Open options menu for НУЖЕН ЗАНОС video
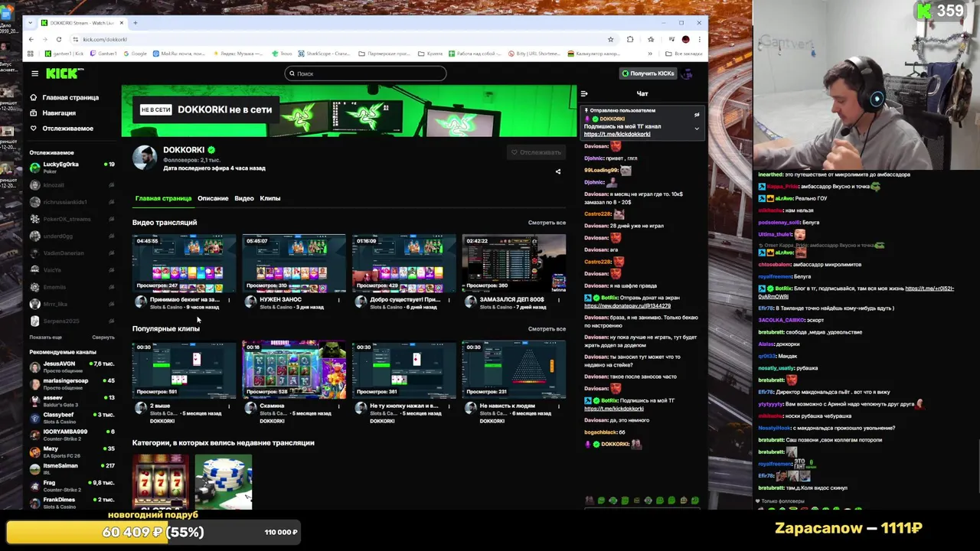This screenshot has height=551, width=980. pyautogui.click(x=339, y=300)
